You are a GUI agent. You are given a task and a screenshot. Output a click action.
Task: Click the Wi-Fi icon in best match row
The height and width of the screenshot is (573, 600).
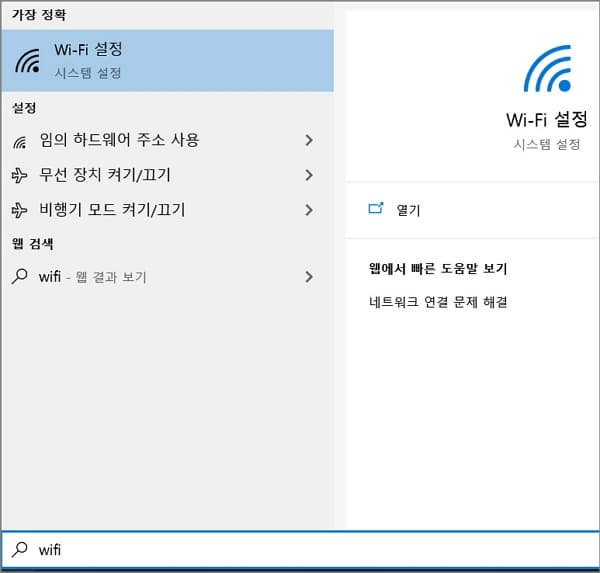28,61
